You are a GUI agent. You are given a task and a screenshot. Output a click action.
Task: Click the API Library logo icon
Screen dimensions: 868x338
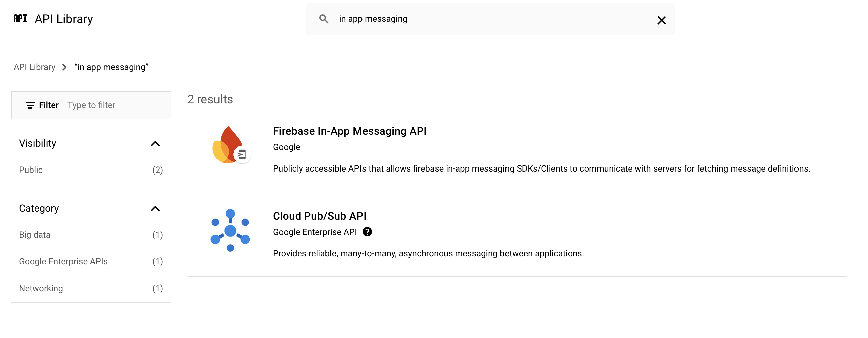click(20, 19)
